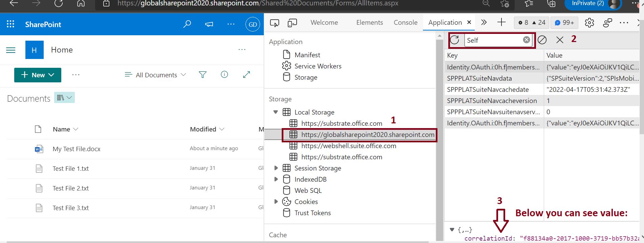The height and width of the screenshot is (243, 644).
Task: Delete selected storage entry with X icon
Action: coord(560,40)
